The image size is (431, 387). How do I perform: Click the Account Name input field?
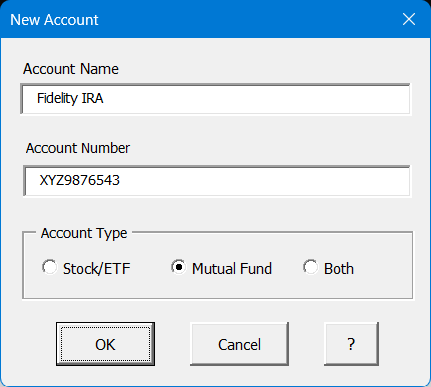(216, 99)
